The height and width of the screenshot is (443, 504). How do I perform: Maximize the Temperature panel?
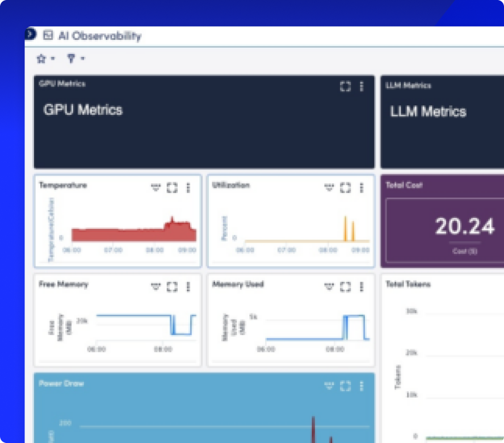(x=172, y=187)
